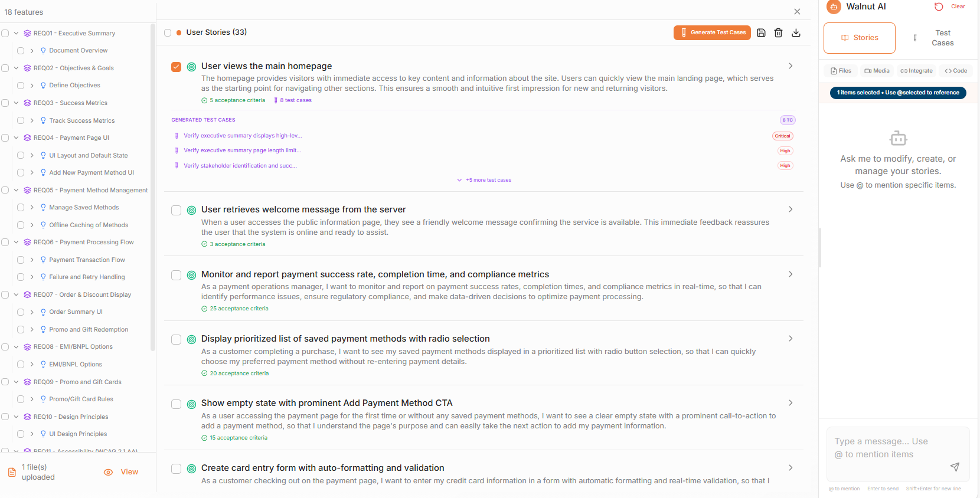Click the download icon in stories header
Image resolution: width=980 pixels, height=498 pixels.
point(796,33)
